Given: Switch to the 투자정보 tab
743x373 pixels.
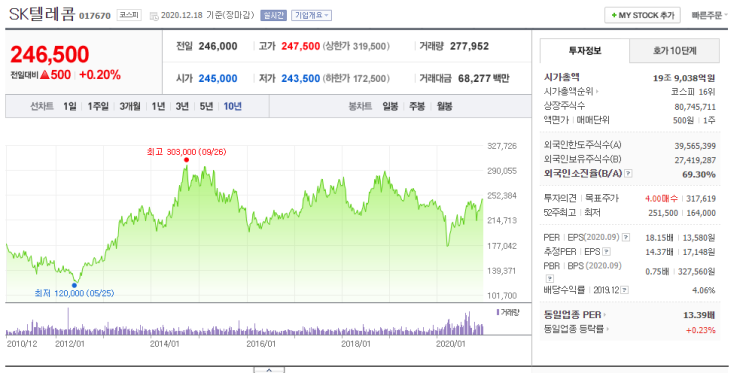Looking at the screenshot, I should click(x=585, y=51).
